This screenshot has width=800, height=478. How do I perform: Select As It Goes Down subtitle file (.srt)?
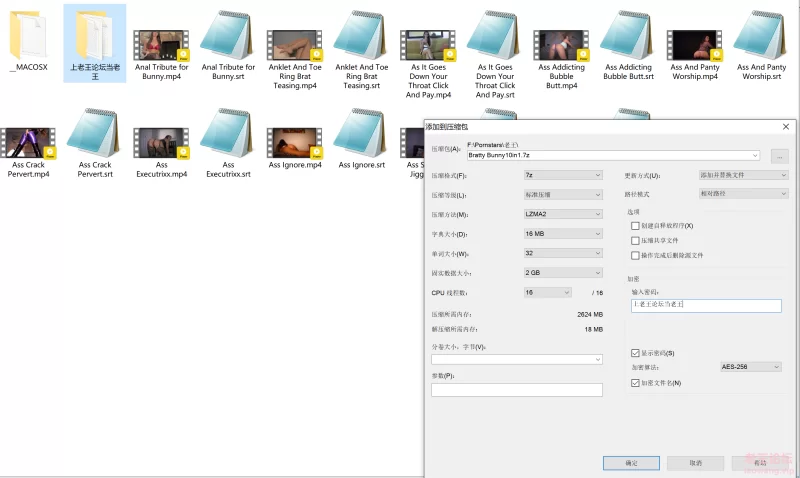495,35
